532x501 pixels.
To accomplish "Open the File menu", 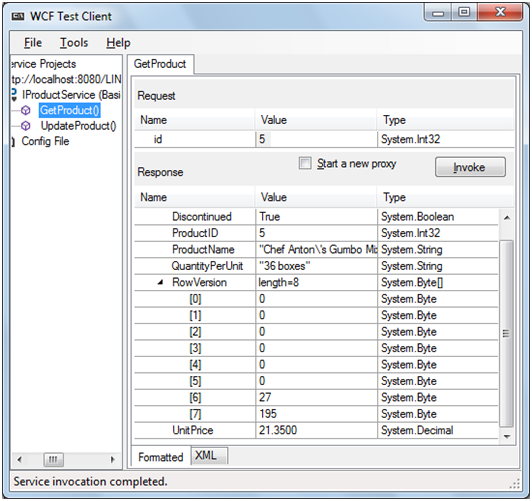I will point(33,43).
